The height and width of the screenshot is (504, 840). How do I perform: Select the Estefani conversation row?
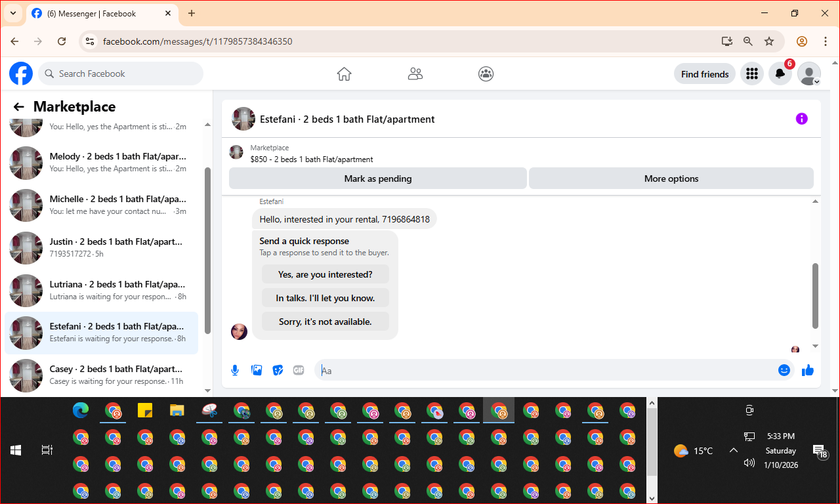tap(102, 333)
